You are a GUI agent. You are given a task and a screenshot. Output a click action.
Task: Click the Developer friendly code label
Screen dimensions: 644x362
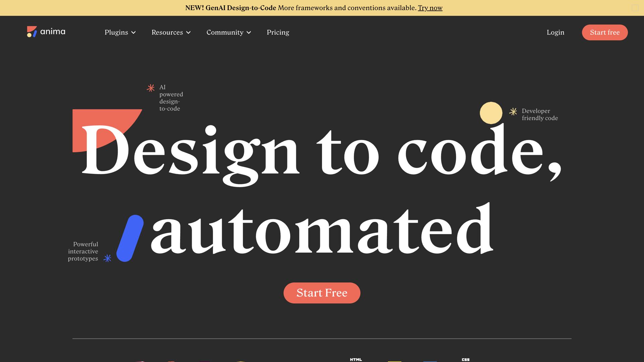(x=539, y=115)
